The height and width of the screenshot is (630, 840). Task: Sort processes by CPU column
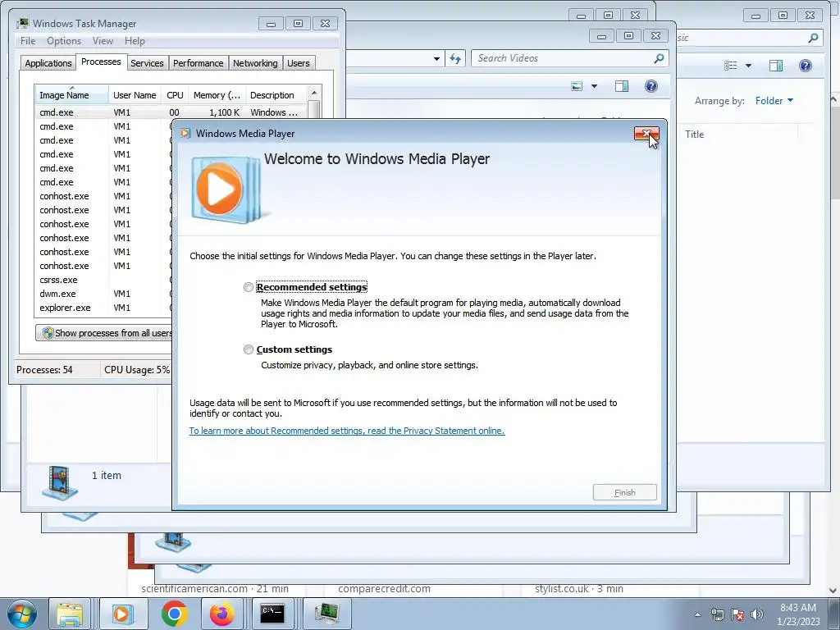[175, 95]
